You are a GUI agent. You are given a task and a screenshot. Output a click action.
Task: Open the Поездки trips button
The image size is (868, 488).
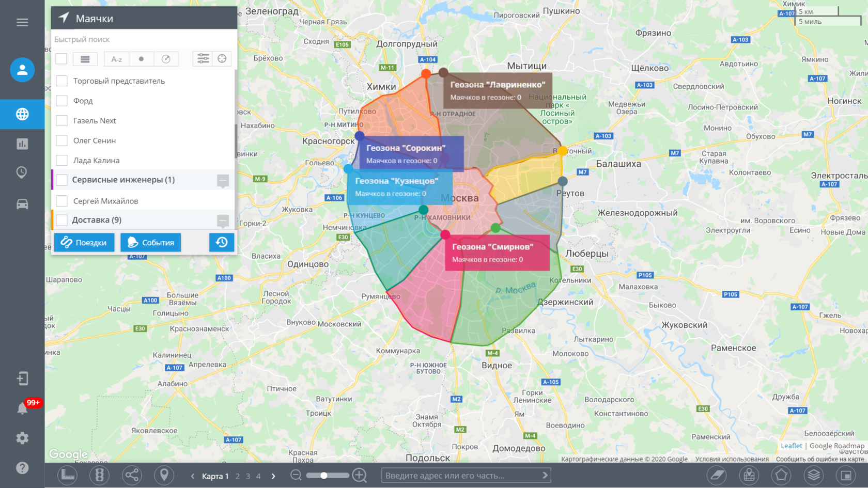click(84, 242)
